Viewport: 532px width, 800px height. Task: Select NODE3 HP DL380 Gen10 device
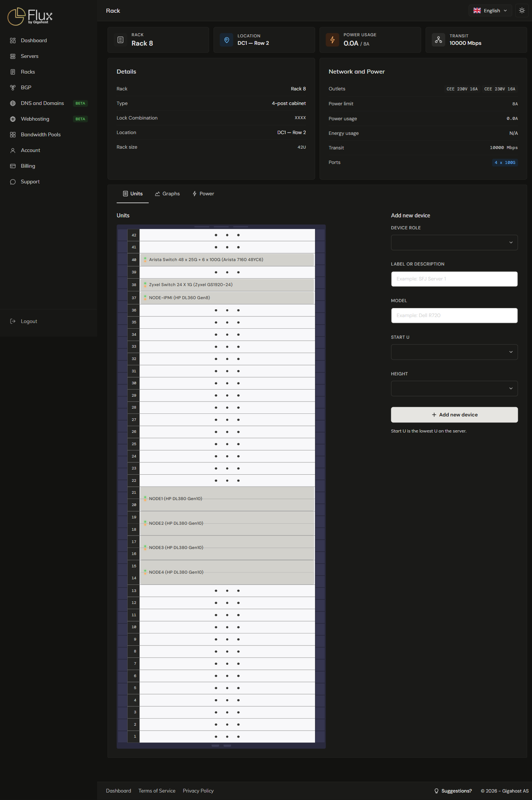pyautogui.click(x=227, y=548)
